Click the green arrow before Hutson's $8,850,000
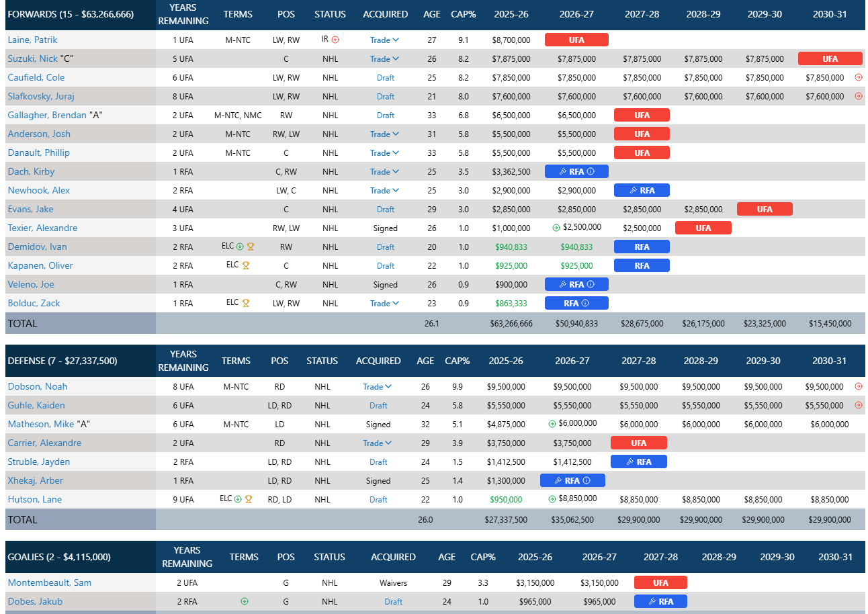The width and height of the screenshot is (868, 614). [x=552, y=499]
